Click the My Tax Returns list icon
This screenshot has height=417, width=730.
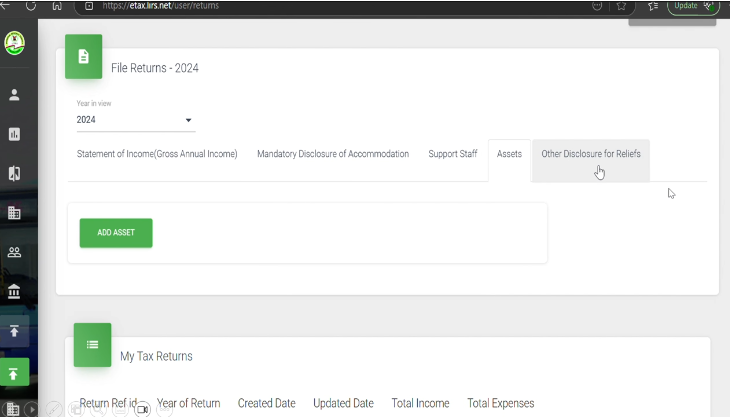pos(92,344)
